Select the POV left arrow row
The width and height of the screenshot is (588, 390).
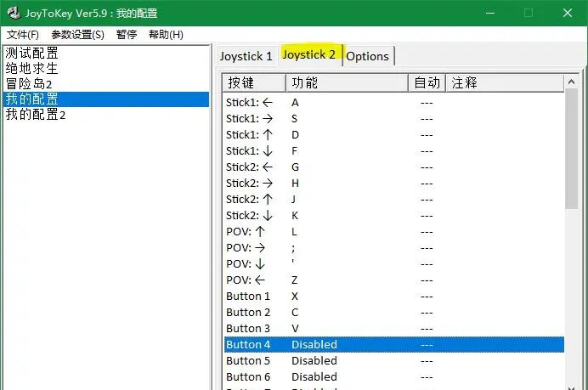[394, 280]
